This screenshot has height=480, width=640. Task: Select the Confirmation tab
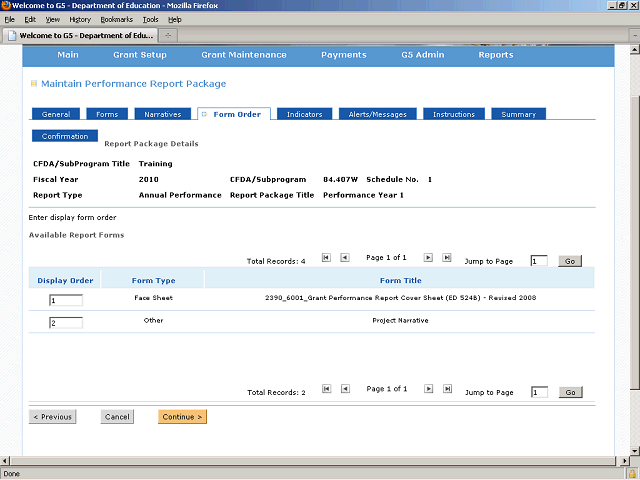pos(65,136)
